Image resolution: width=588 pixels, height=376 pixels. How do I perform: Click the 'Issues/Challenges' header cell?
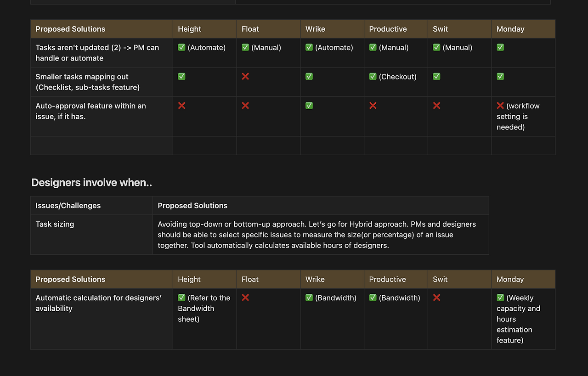[68, 206]
